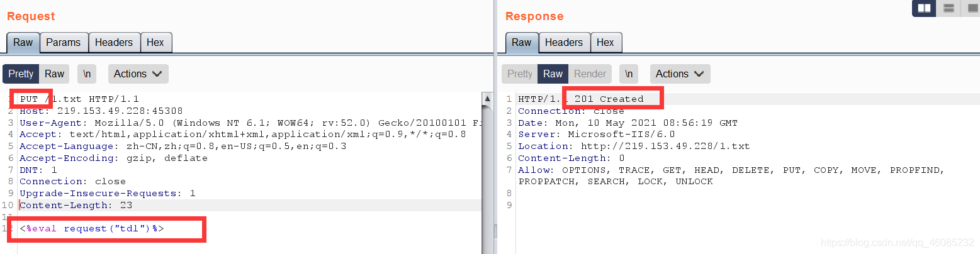Click the DNT: 1 header line
Image resolution: width=980 pixels, height=254 pixels.
pyautogui.click(x=38, y=170)
